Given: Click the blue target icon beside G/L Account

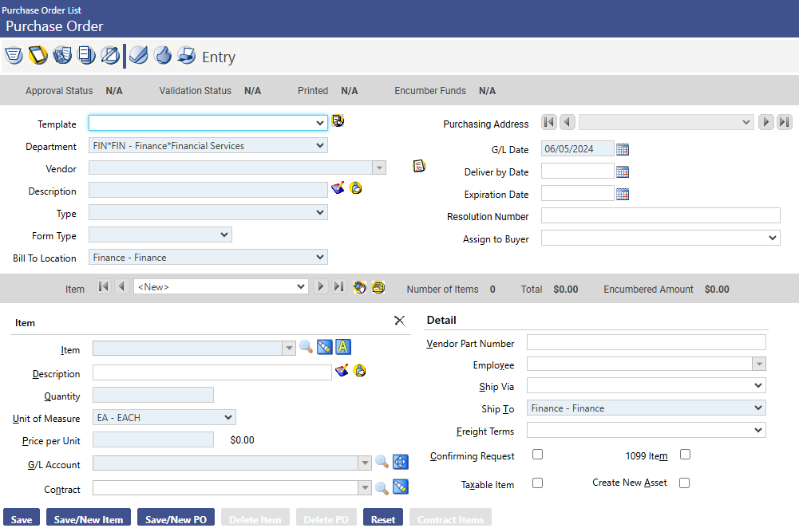Looking at the screenshot, I should click(401, 462).
